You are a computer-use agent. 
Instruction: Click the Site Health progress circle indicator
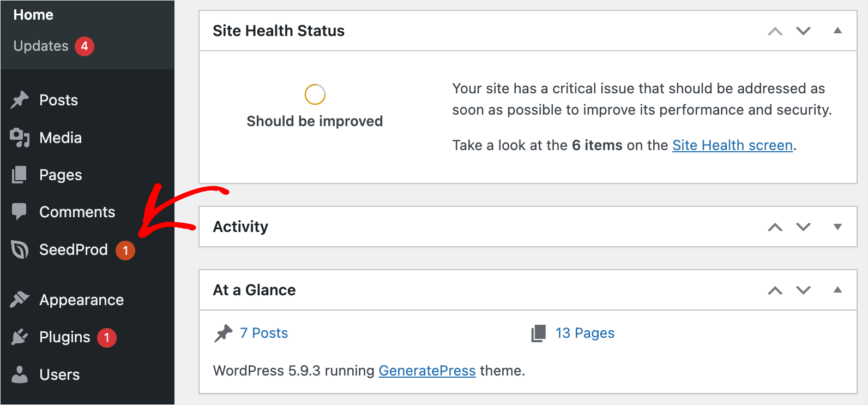[315, 94]
